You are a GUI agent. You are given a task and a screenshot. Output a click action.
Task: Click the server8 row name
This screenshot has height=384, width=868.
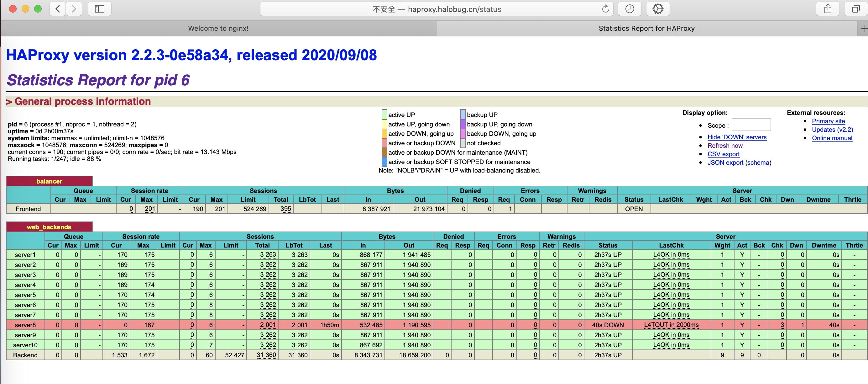(x=25, y=325)
